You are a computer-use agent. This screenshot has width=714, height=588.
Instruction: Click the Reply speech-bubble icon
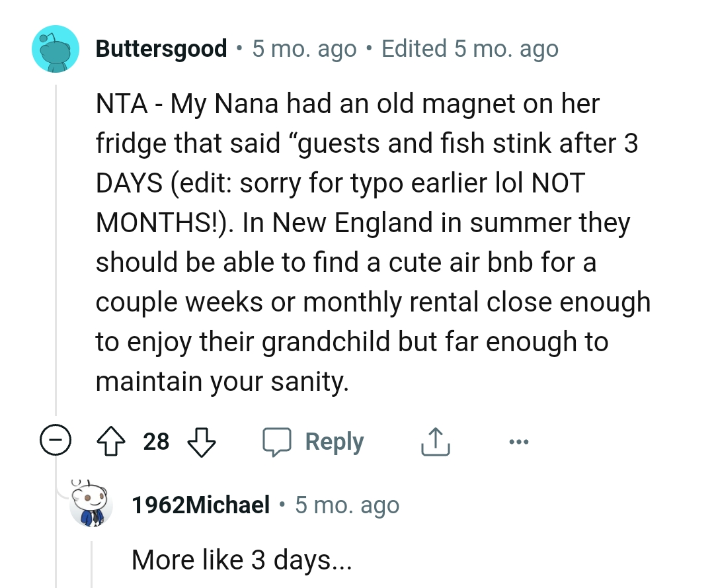tap(278, 441)
